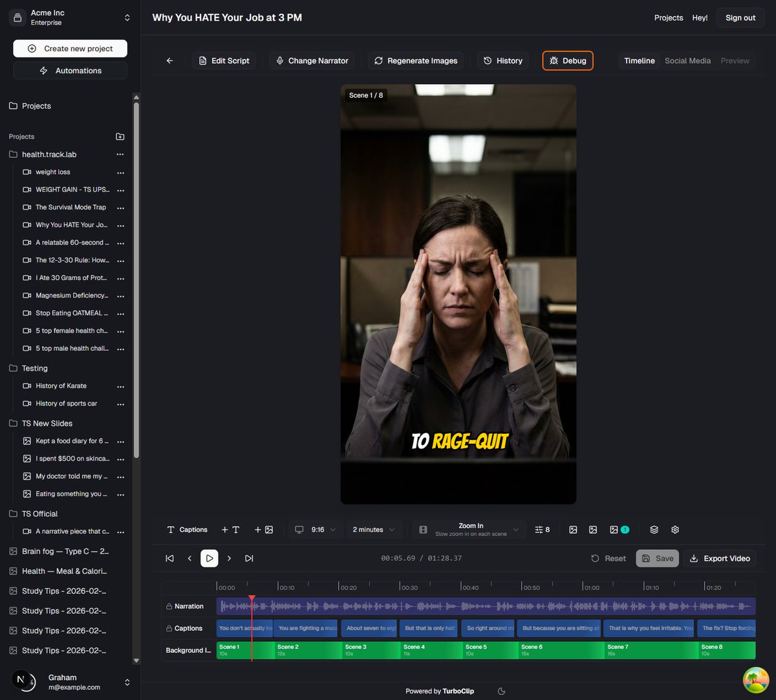Select Scene 7 background clip
The height and width of the screenshot is (700, 776).
tap(651, 650)
